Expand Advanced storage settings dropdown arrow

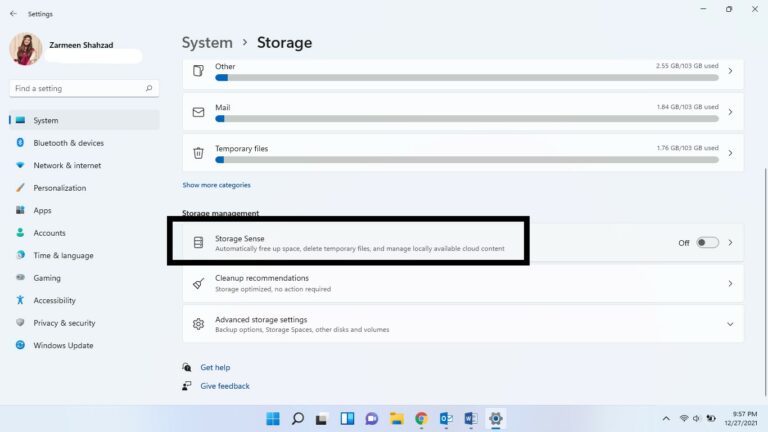730,324
